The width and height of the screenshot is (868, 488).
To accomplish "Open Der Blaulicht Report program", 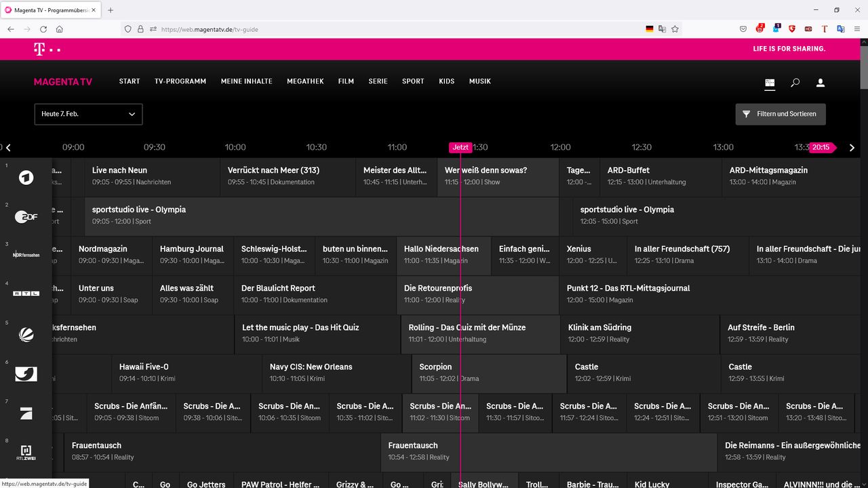I will [315, 295].
